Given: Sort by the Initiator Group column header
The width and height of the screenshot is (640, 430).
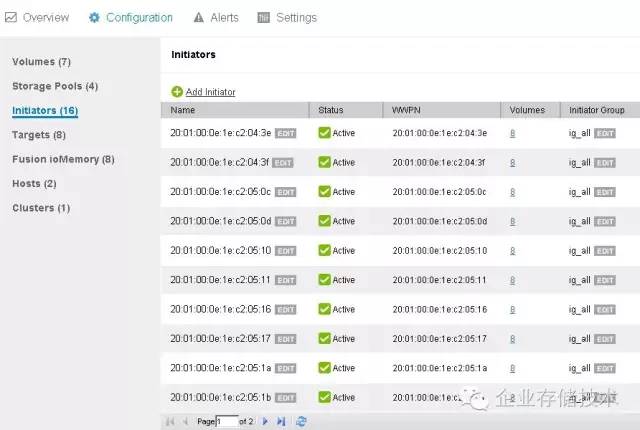Looking at the screenshot, I should [600, 110].
